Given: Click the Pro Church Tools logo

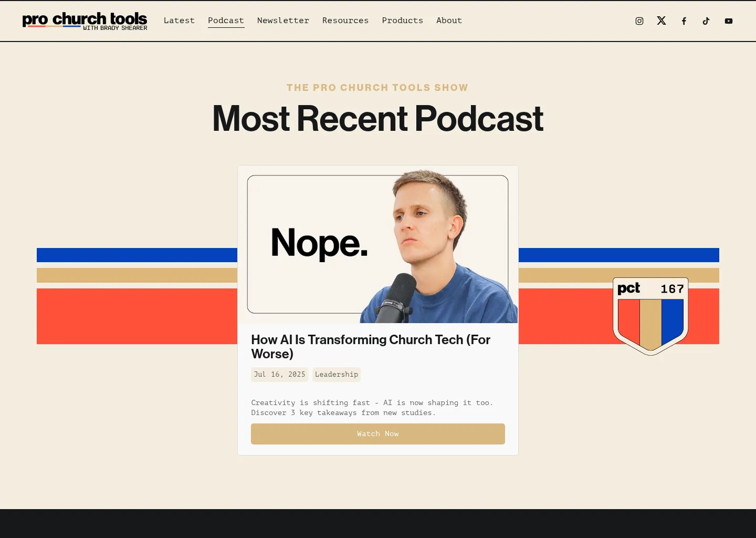Looking at the screenshot, I should [85, 21].
